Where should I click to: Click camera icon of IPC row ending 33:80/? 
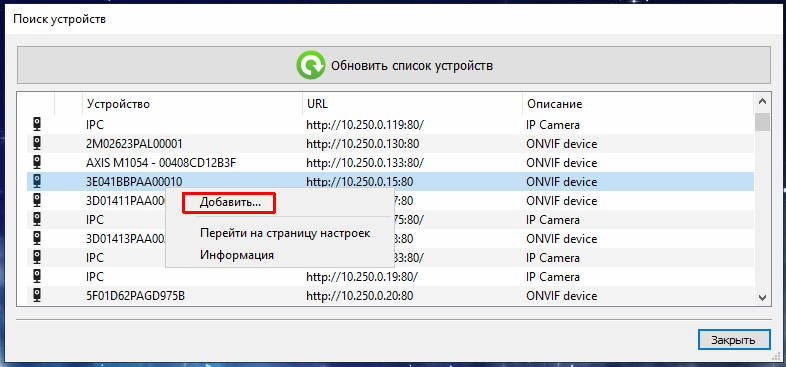point(37,257)
